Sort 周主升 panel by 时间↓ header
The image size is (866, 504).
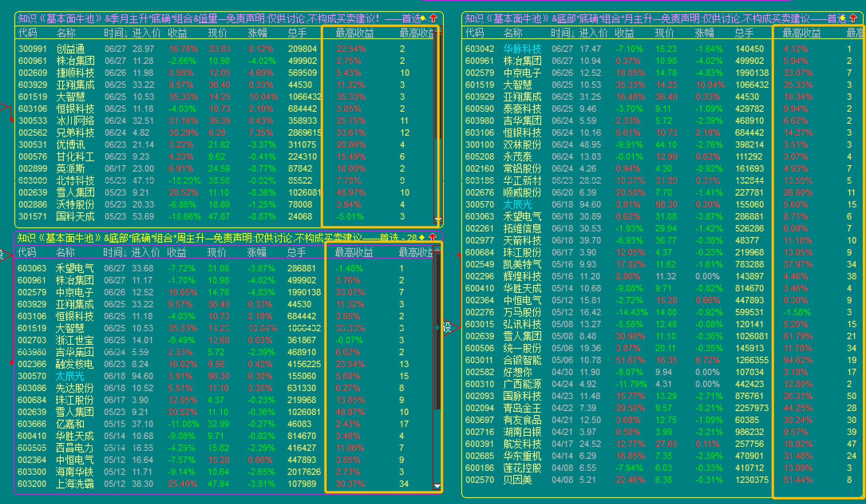click(x=115, y=253)
